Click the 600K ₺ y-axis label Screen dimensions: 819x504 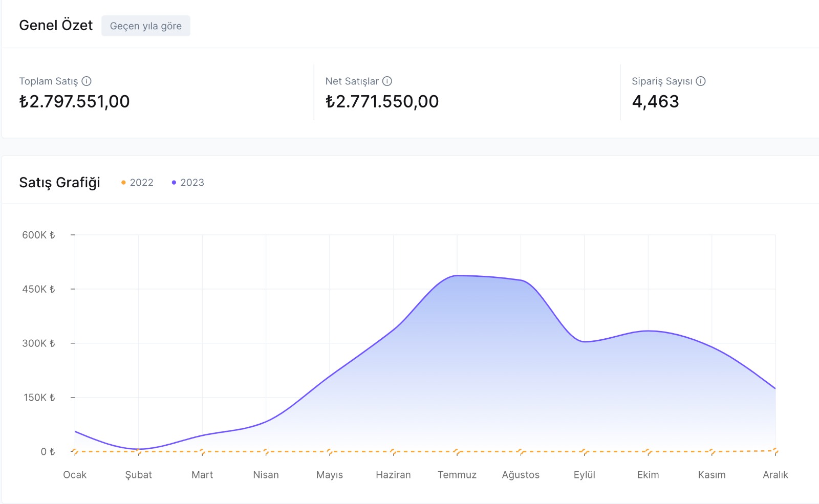pyautogui.click(x=38, y=235)
